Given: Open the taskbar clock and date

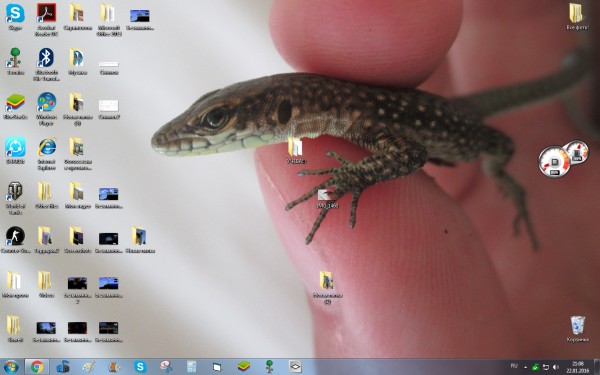Looking at the screenshot, I should [x=578, y=367].
